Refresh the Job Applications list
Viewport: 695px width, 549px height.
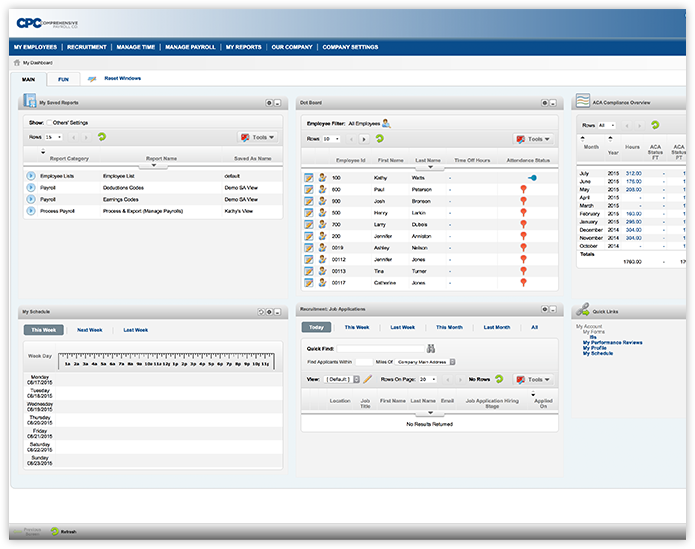click(x=499, y=379)
